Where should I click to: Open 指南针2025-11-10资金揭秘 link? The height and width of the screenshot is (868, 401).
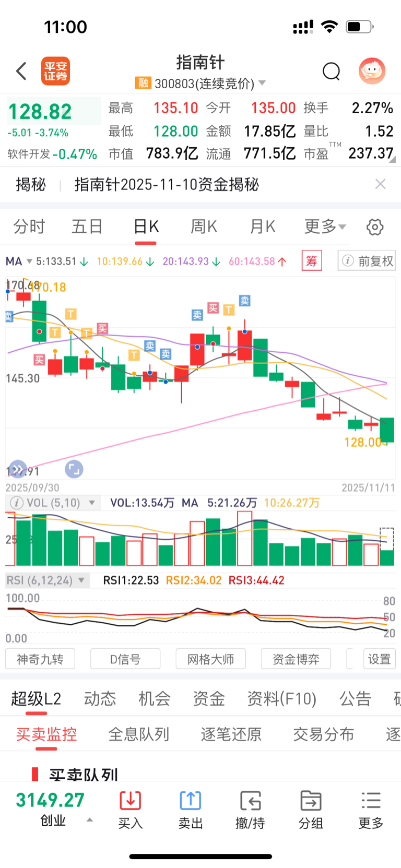[167, 184]
